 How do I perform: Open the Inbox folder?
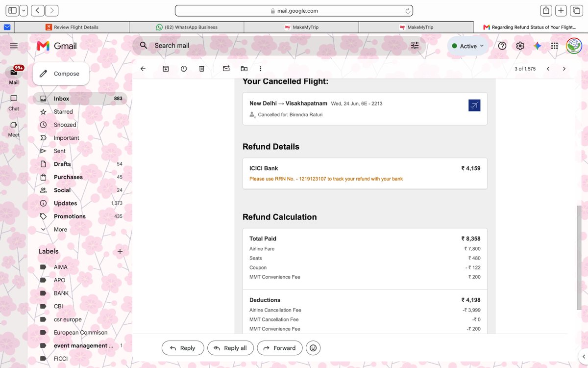pyautogui.click(x=80, y=99)
